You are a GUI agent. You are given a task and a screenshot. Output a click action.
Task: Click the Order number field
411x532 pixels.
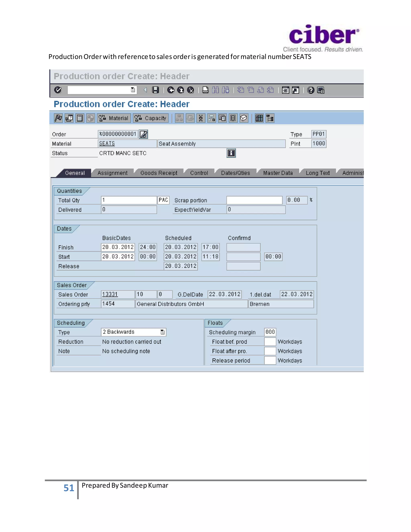[118, 134]
